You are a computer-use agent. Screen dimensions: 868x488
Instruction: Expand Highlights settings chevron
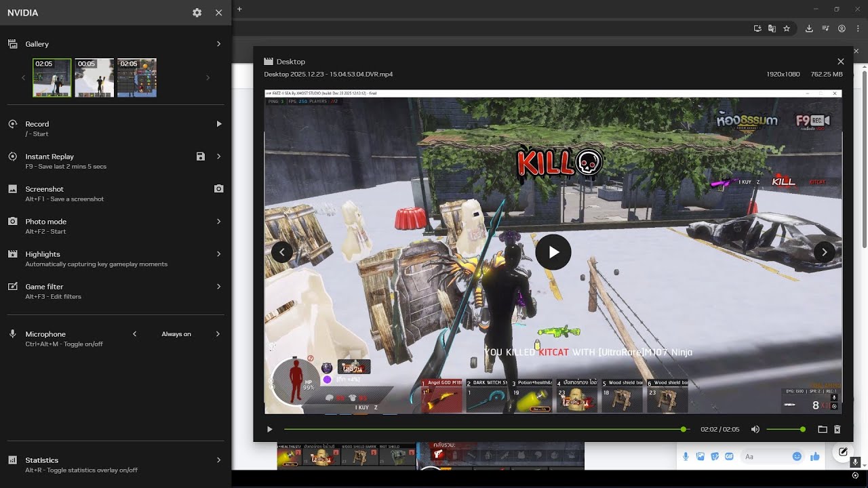point(218,254)
